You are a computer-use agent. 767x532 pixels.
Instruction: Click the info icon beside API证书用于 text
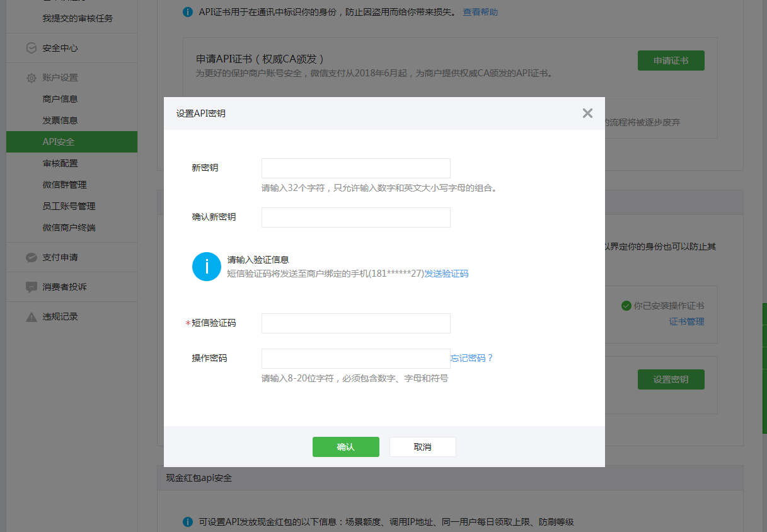(188, 12)
